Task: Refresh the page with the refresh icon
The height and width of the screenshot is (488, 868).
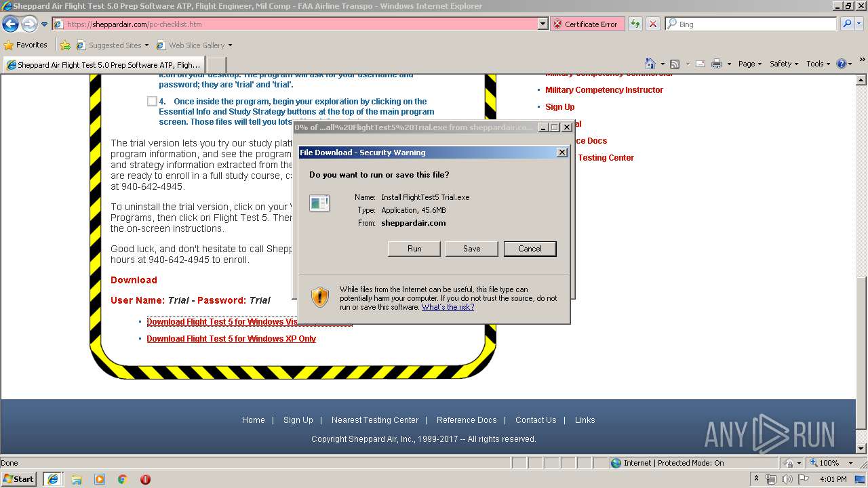Action: (635, 24)
